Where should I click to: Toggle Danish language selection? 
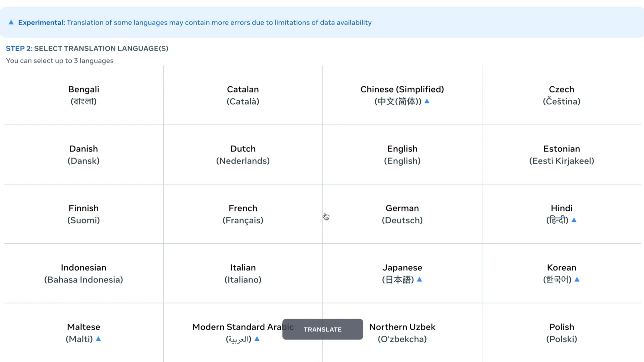tap(84, 155)
